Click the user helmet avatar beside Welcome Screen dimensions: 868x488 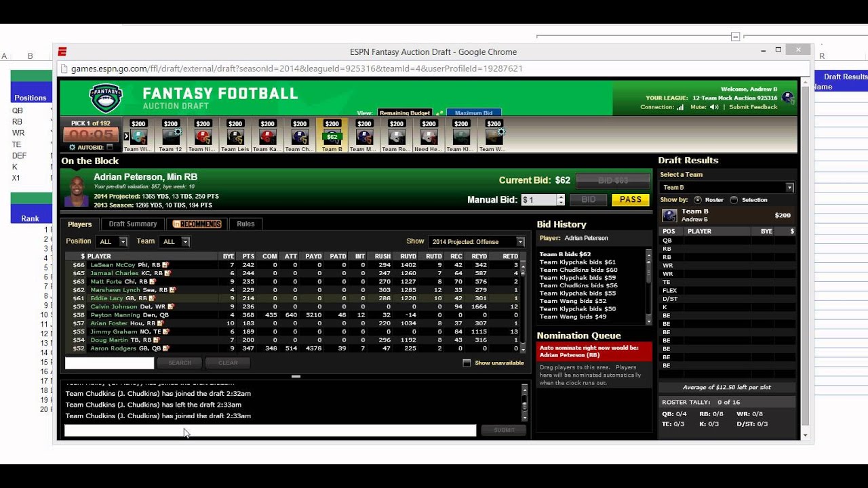pos(788,98)
